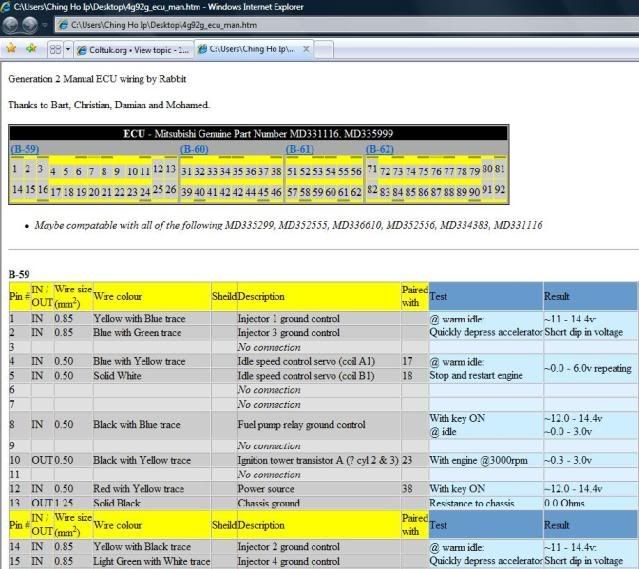Open the B-61 connector link
The height and width of the screenshot is (569, 639).
click(x=299, y=149)
